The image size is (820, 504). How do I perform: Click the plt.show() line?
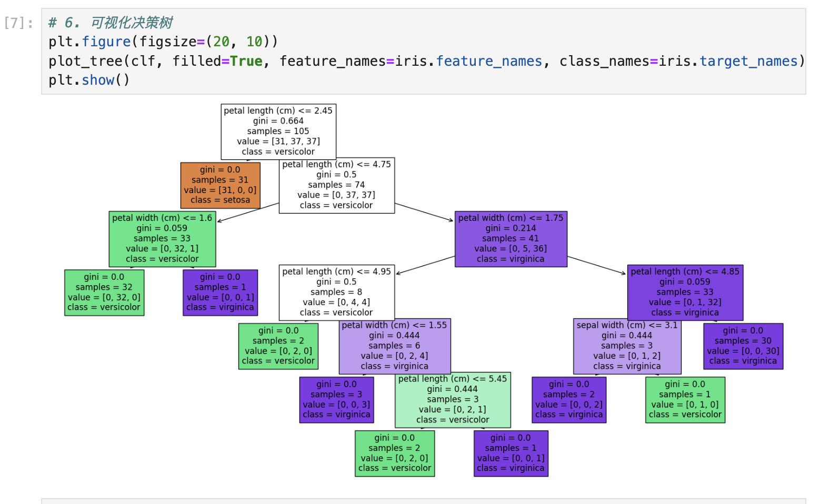(x=89, y=80)
